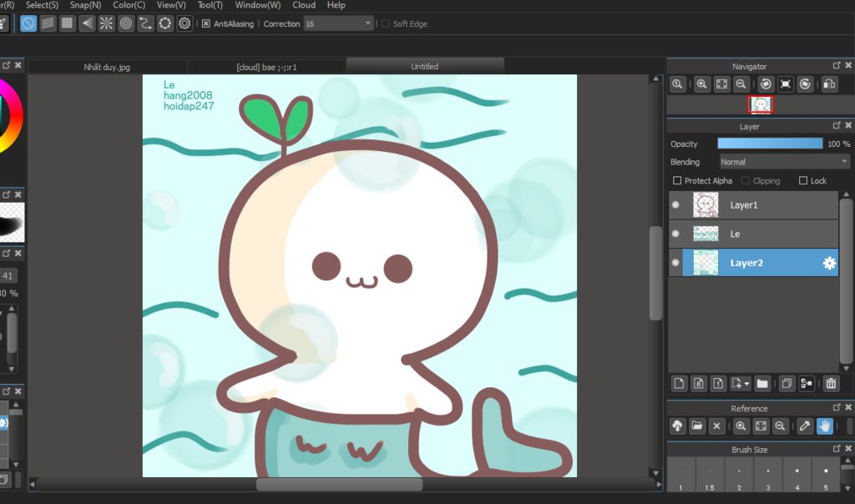Turn snap off with the blue snap-off icon

(28, 23)
